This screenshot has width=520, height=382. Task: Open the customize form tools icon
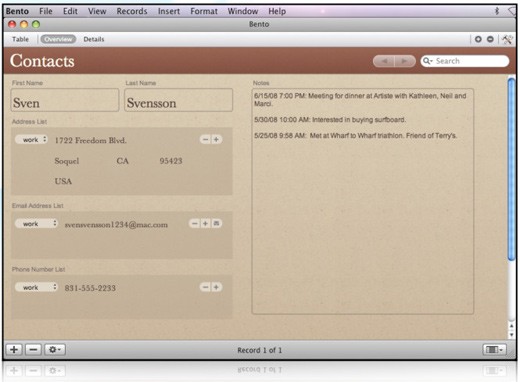507,39
